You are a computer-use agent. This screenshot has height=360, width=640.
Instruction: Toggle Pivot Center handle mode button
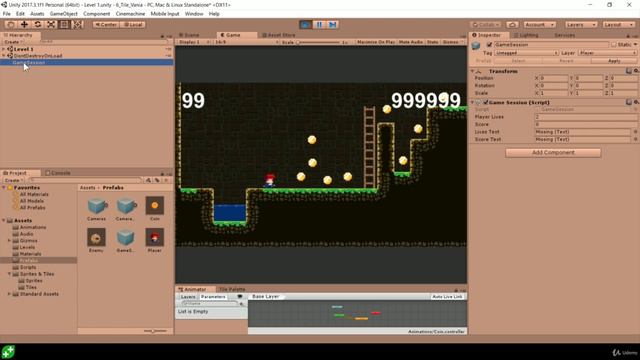(x=107, y=25)
